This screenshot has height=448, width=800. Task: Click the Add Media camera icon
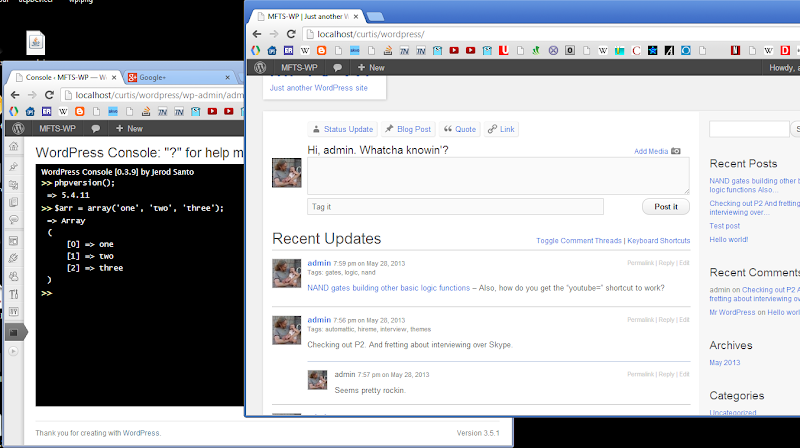click(x=676, y=151)
